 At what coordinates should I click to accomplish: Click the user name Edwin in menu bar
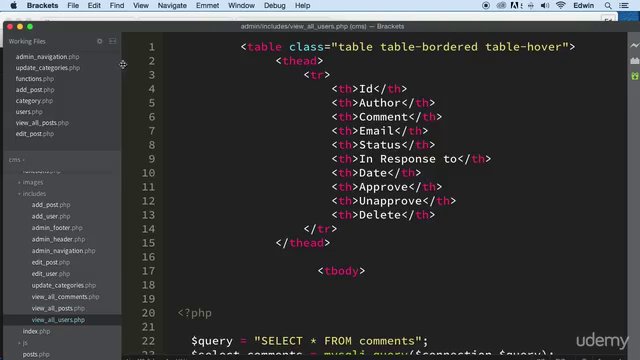(583, 5)
